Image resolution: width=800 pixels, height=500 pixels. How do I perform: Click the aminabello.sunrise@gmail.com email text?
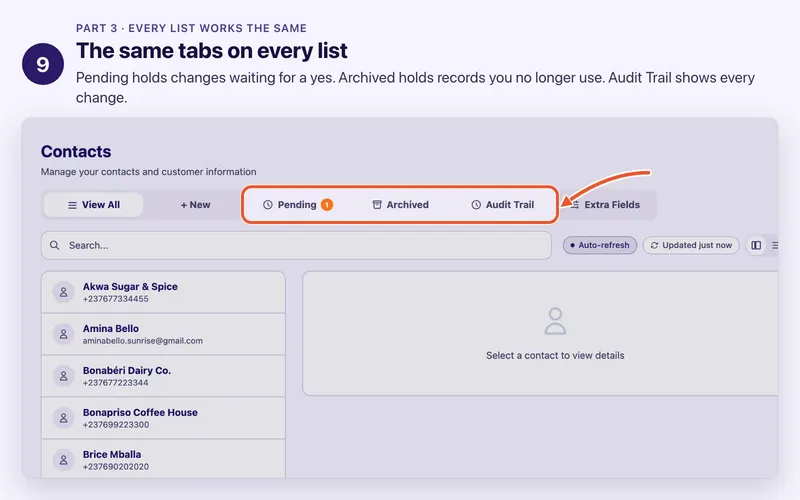(143, 341)
